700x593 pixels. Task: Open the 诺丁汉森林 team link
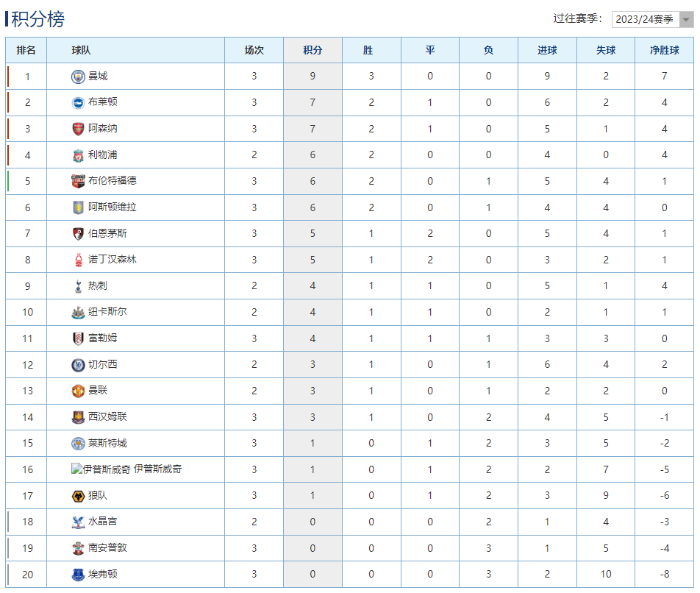click(112, 260)
